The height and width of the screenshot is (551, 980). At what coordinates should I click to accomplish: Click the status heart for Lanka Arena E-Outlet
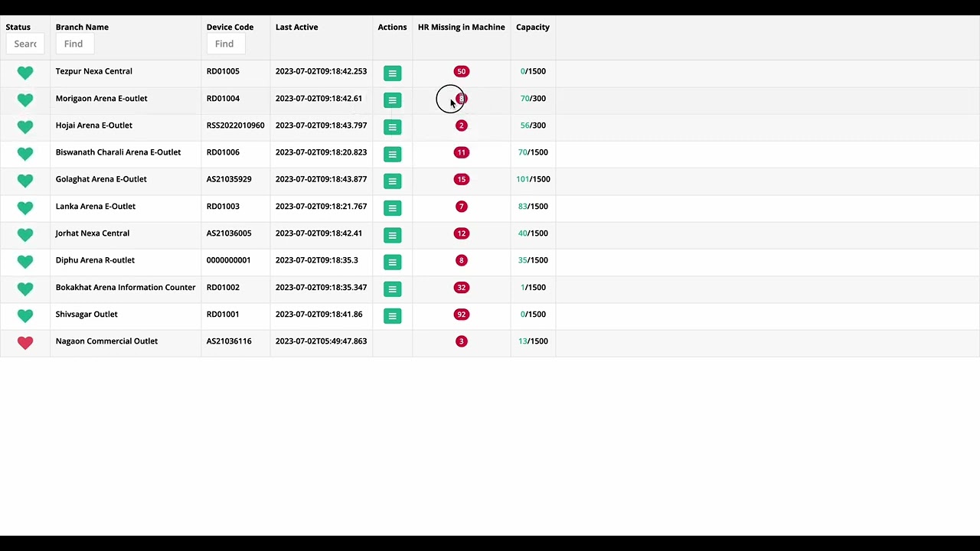[25, 207]
